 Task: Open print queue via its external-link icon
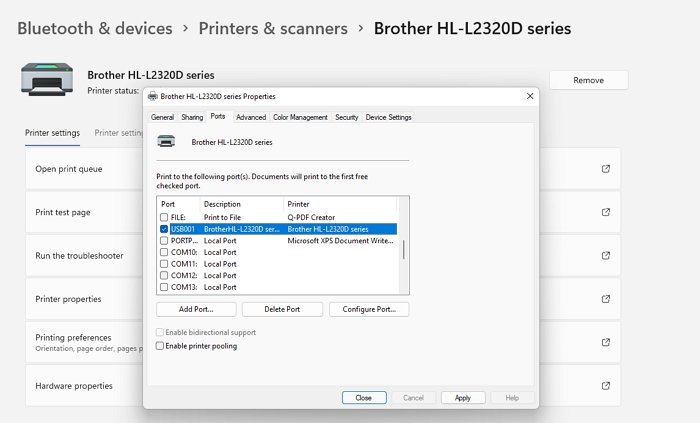tap(605, 169)
